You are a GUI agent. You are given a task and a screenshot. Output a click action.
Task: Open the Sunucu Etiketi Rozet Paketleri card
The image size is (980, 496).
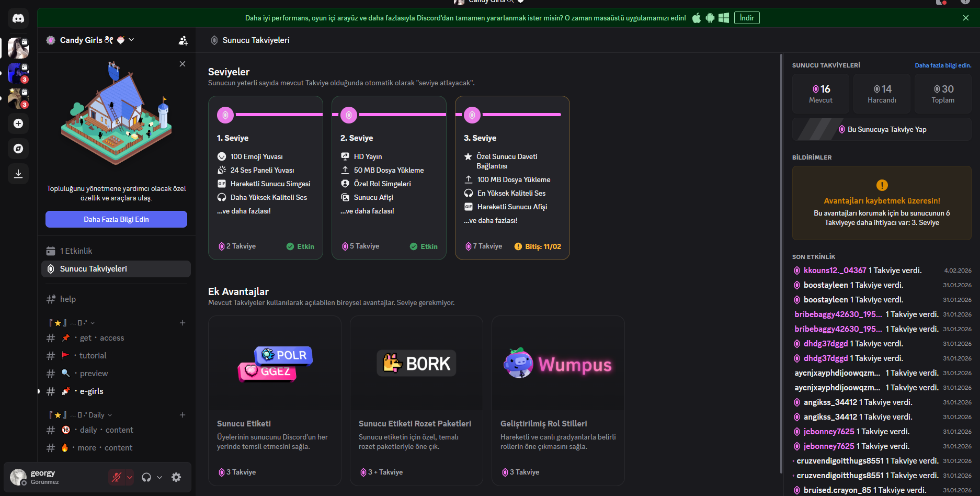coord(416,401)
